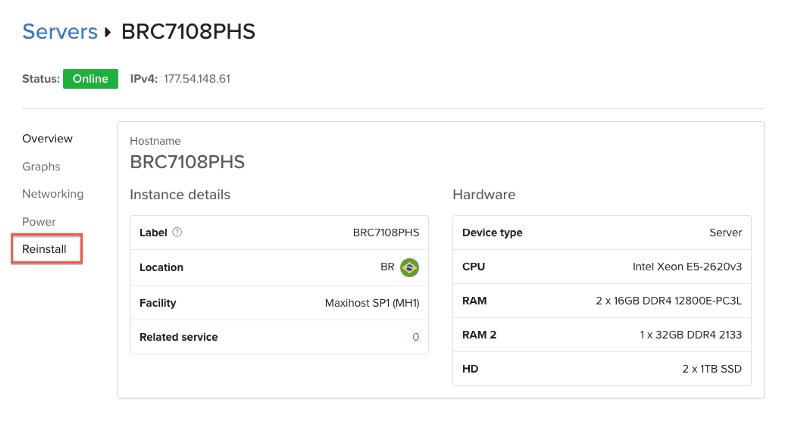Open the Power section
The image size is (800, 436).
(x=39, y=222)
